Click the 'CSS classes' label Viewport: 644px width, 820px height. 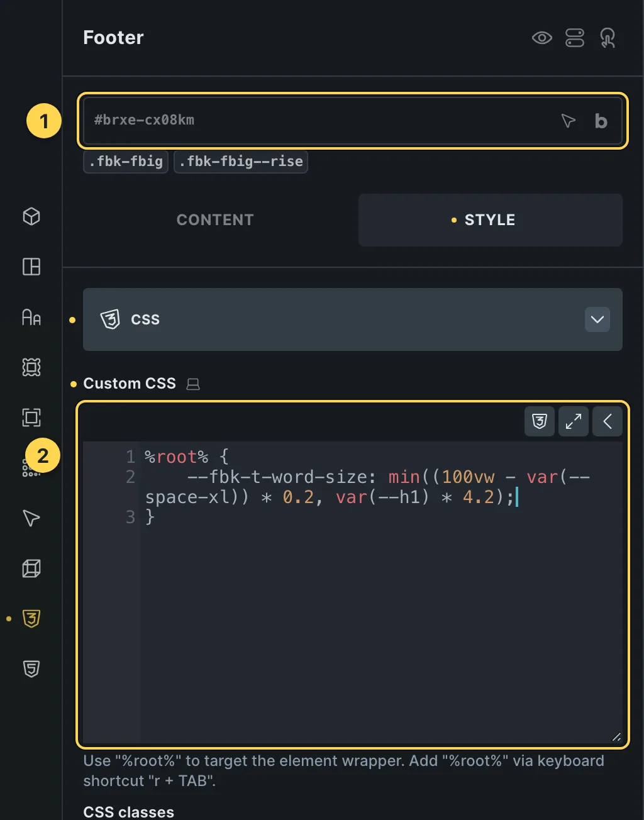128,812
